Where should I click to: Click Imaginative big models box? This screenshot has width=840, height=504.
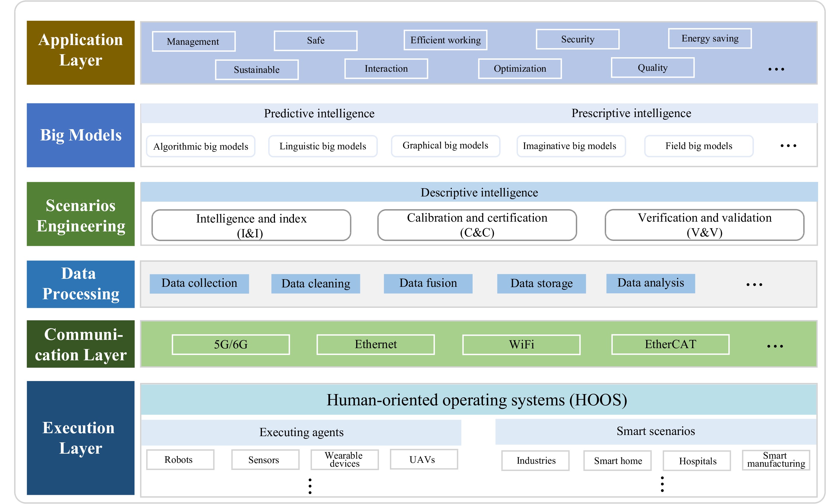571,146
